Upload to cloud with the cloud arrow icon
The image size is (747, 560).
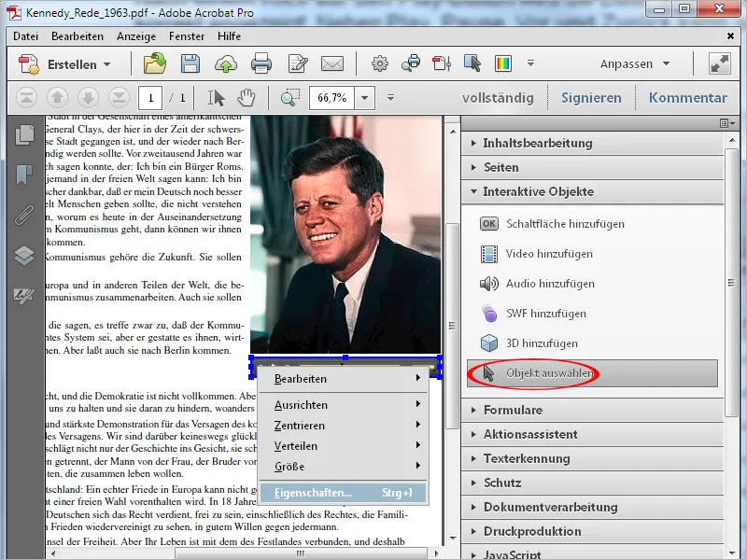click(x=226, y=63)
